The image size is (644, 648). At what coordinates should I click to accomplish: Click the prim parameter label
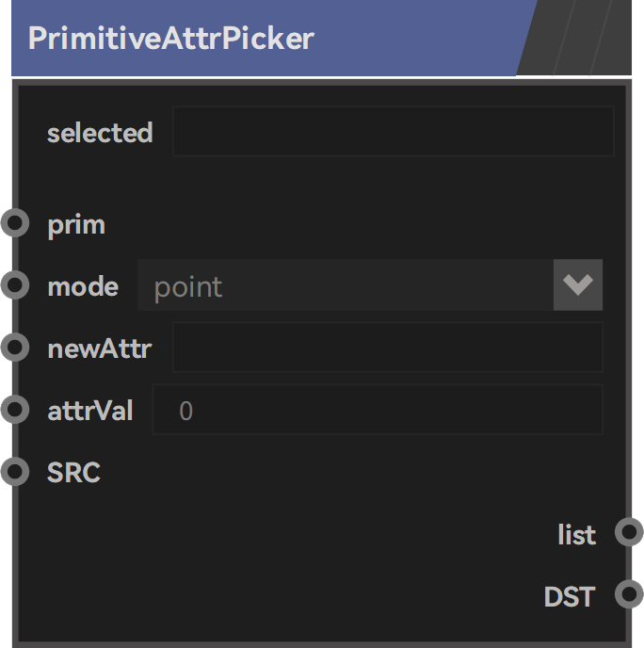pos(76,226)
